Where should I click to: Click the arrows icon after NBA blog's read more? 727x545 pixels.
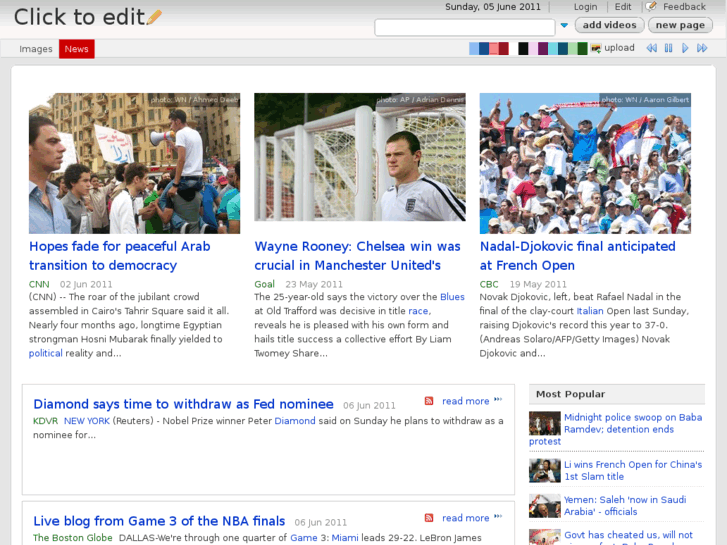coord(498,516)
